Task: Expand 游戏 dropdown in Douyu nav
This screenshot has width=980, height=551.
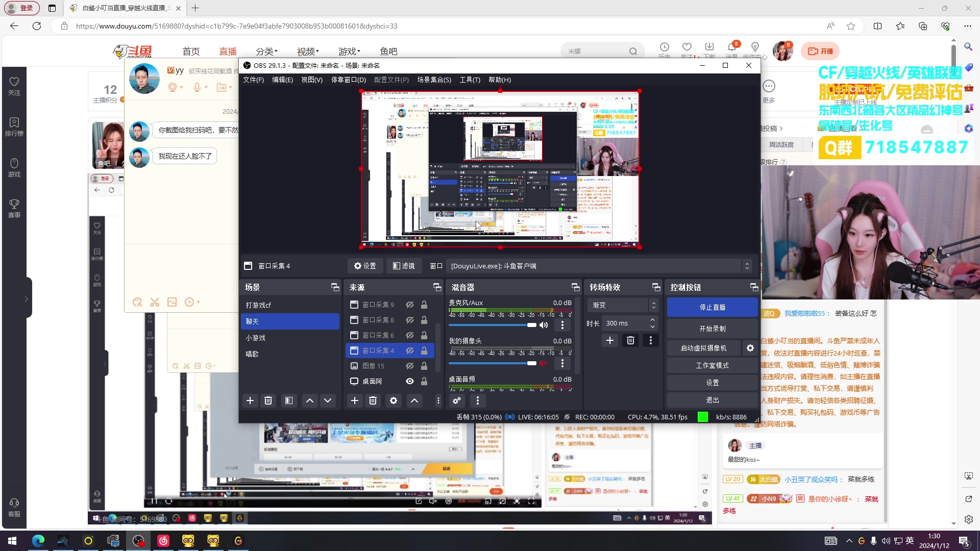Action: click(349, 51)
